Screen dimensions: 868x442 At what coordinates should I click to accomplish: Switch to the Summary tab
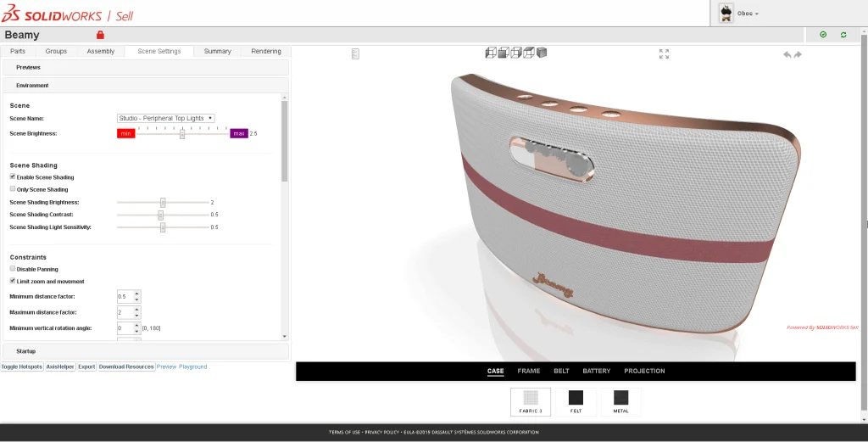pos(218,51)
